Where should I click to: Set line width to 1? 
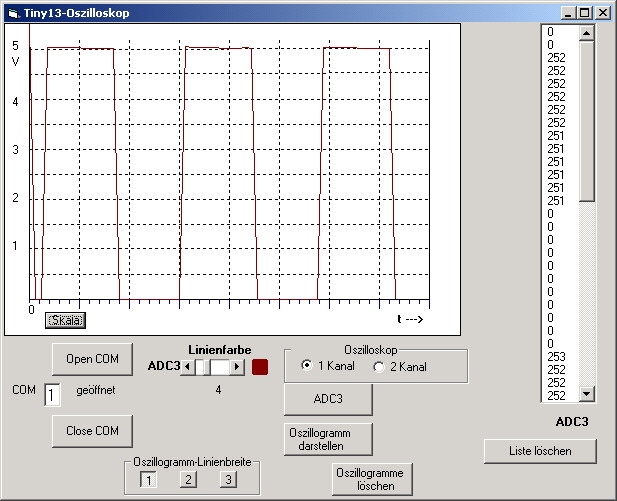[x=147, y=480]
